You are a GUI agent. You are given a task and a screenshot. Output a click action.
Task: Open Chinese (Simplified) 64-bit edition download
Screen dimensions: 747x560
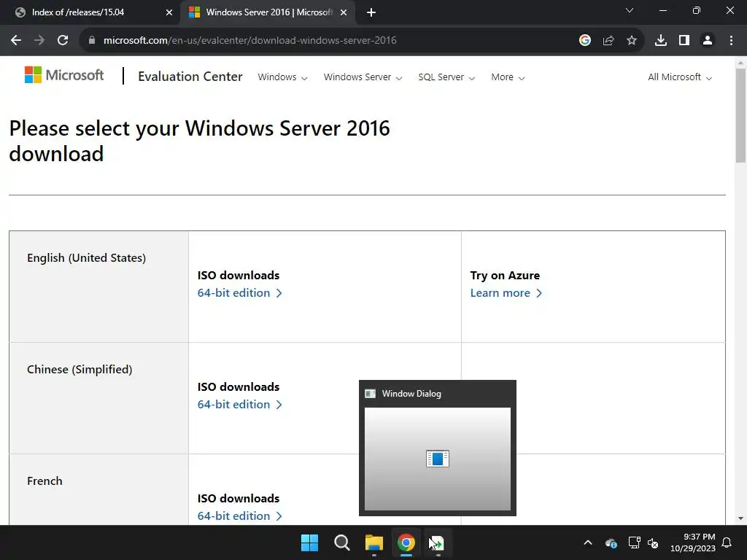point(239,404)
